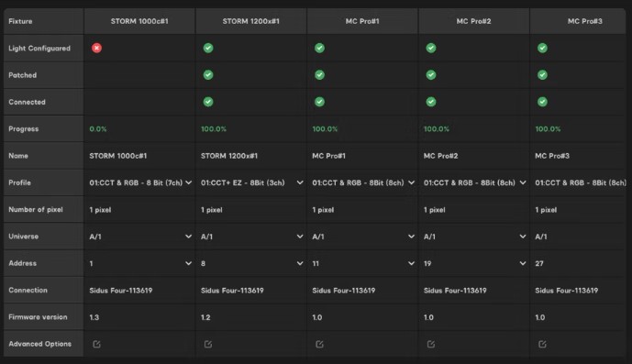This screenshot has height=364, width=632.
Task: Click the Fixture header cell
Action: (43, 21)
